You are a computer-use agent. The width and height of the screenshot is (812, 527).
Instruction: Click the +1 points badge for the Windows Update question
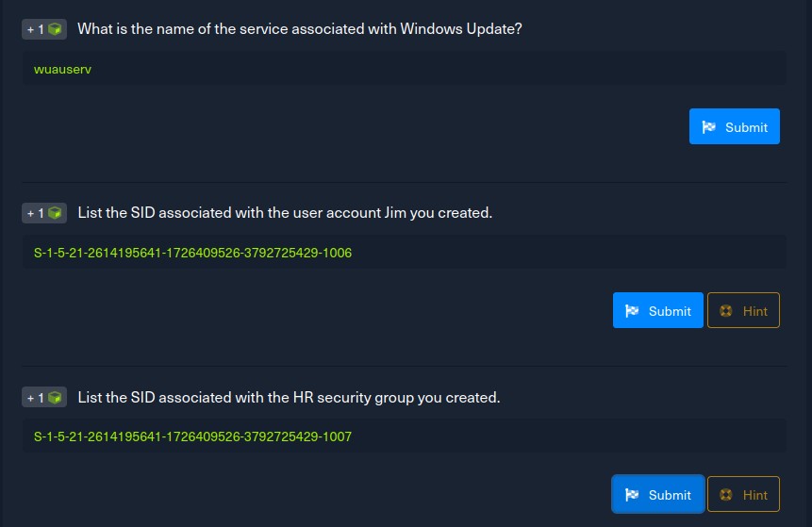pyautogui.click(x=44, y=29)
